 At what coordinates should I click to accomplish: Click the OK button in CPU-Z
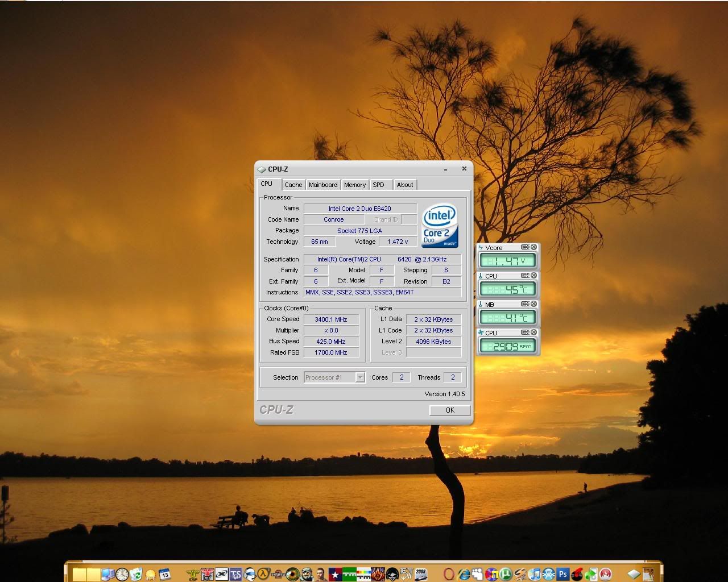click(x=449, y=410)
